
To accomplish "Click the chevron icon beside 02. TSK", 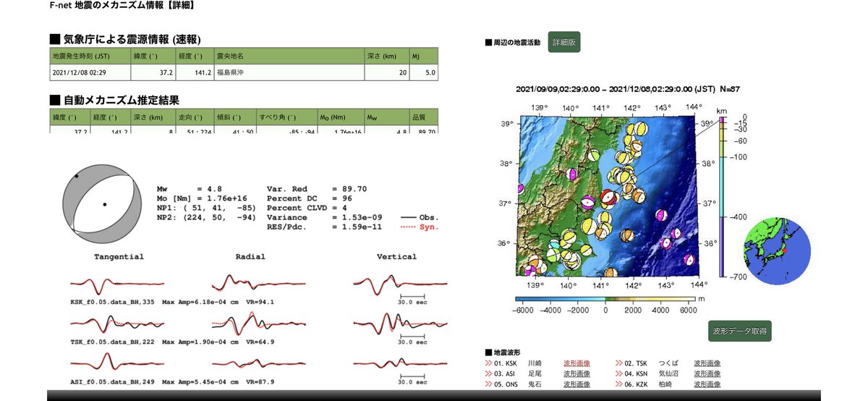I will coord(619,363).
